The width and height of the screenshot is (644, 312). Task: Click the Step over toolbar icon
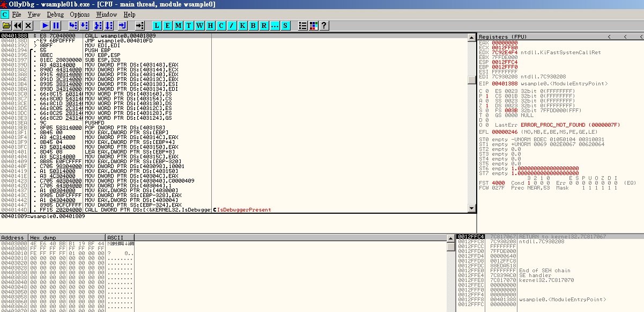point(85,25)
